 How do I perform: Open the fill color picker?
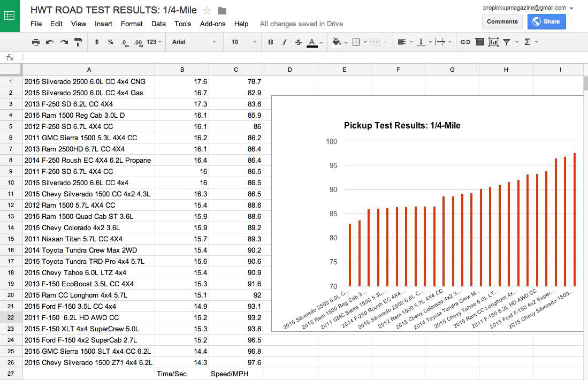click(337, 42)
